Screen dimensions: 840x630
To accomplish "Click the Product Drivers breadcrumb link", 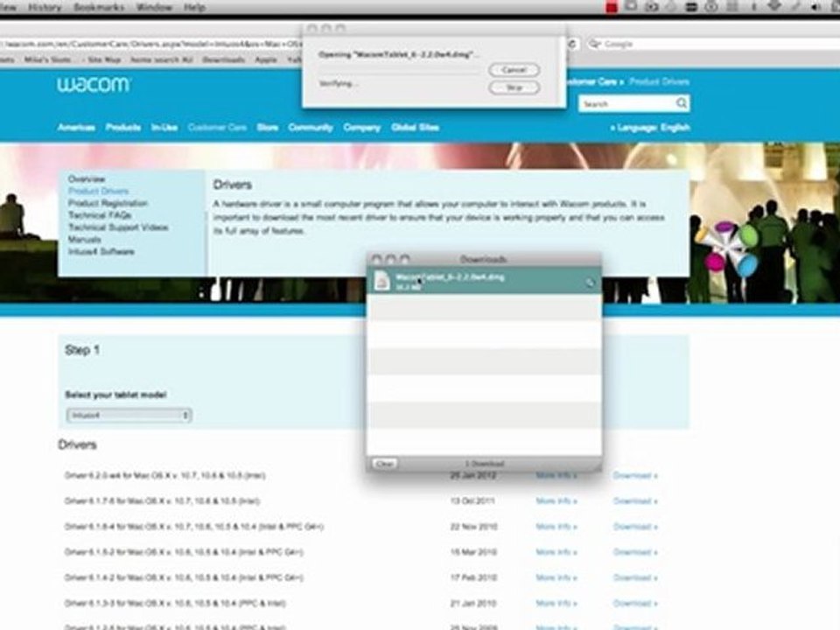I will click(659, 81).
